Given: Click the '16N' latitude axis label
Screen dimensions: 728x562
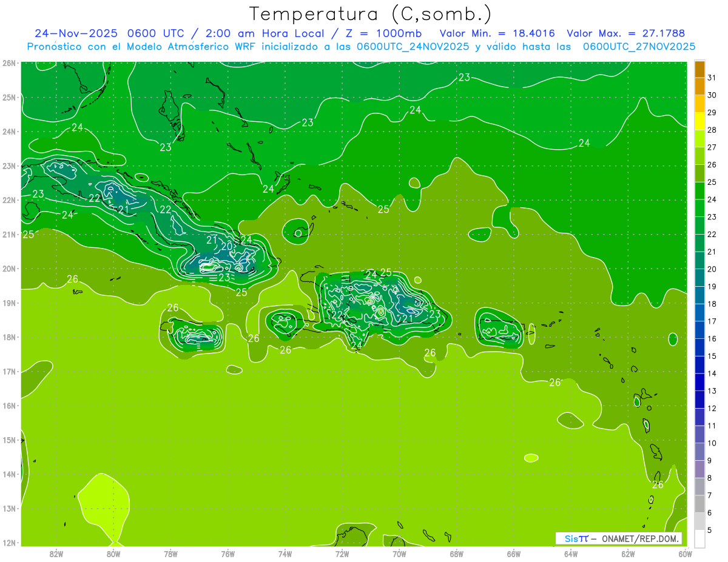Looking at the screenshot, I should pos(9,406).
